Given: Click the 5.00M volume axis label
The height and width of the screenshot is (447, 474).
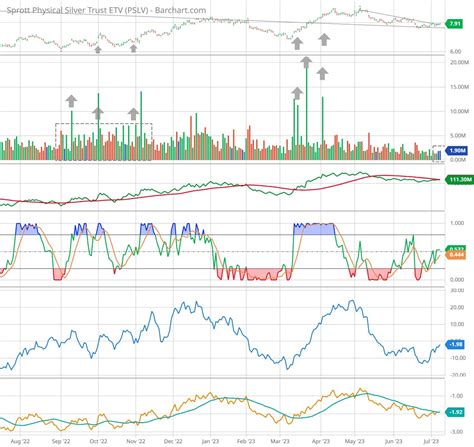Looking at the screenshot, I should pyautogui.click(x=458, y=136).
